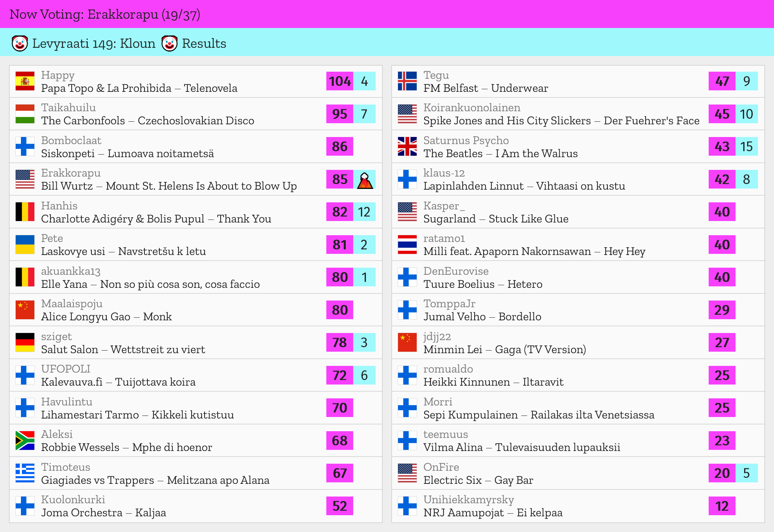
Task: Click the Spain flag next to Happy
Action: pos(25,81)
